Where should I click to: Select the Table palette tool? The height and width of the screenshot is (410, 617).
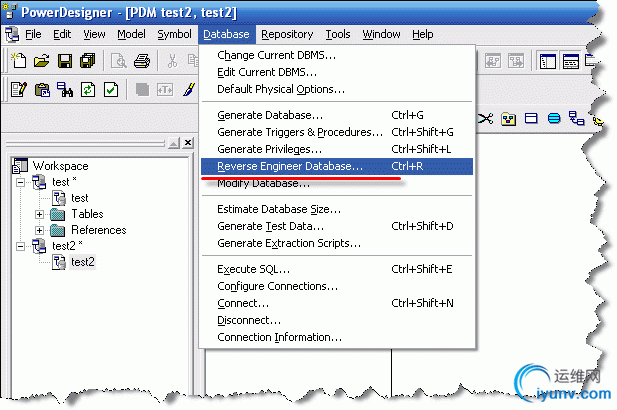[531, 118]
